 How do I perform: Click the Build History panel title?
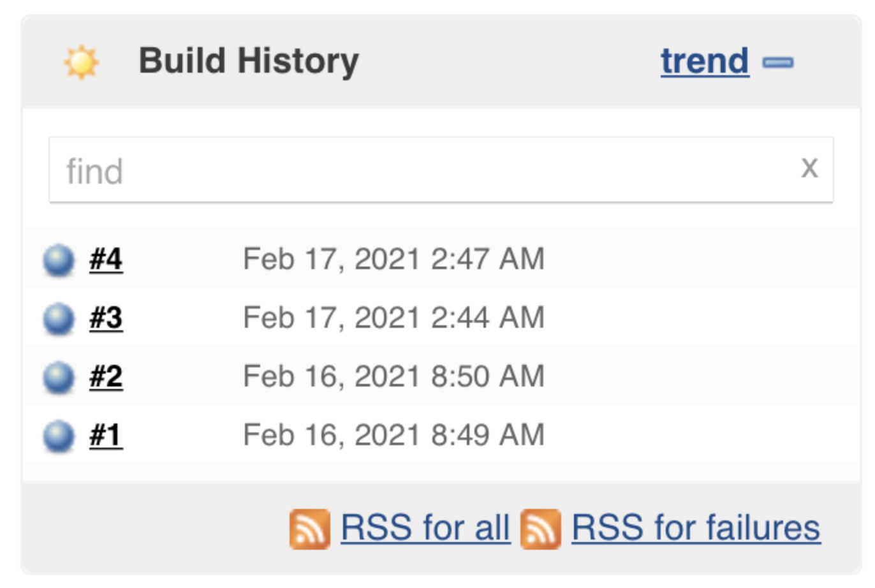(249, 61)
